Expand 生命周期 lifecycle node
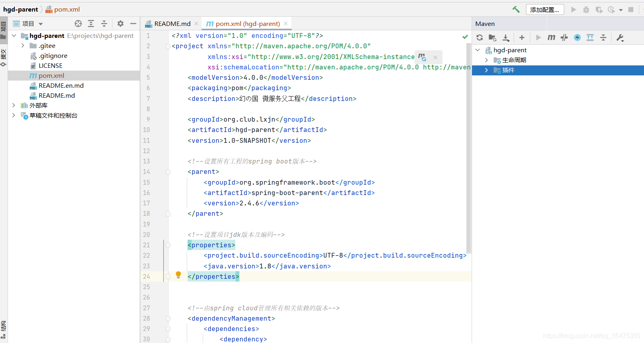 [x=486, y=60]
